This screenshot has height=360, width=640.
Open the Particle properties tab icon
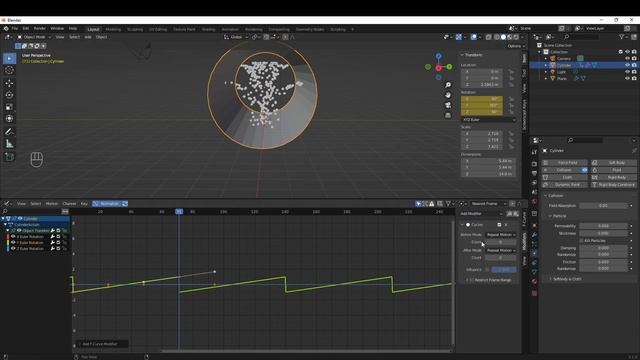click(534, 244)
